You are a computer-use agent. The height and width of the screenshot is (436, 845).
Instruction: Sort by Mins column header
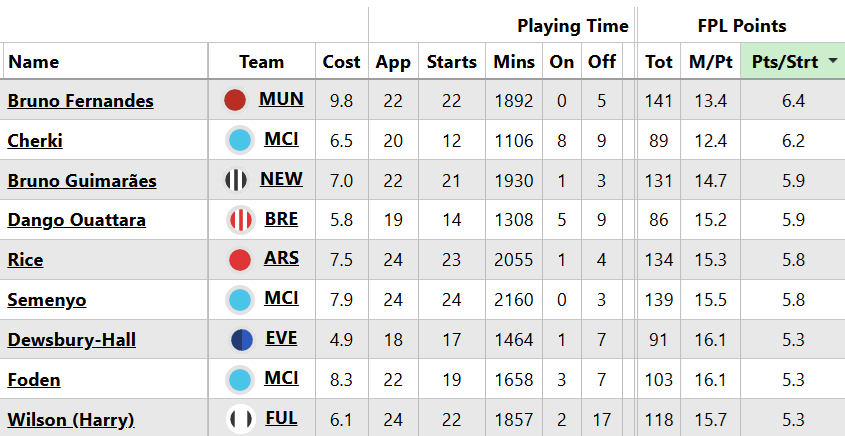[x=514, y=62]
